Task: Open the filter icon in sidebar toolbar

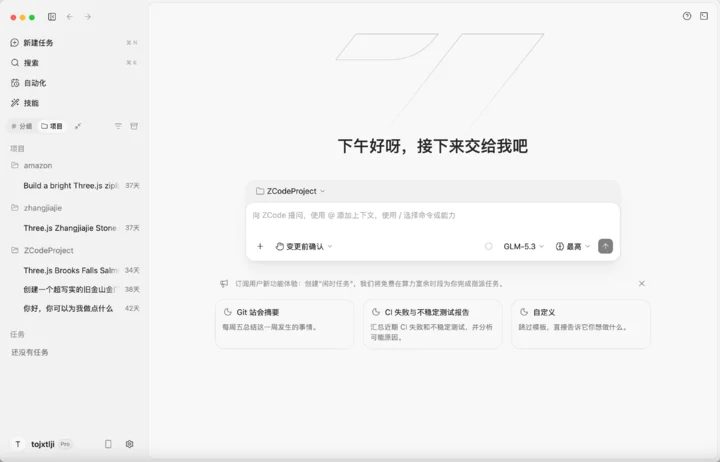Action: click(x=118, y=126)
